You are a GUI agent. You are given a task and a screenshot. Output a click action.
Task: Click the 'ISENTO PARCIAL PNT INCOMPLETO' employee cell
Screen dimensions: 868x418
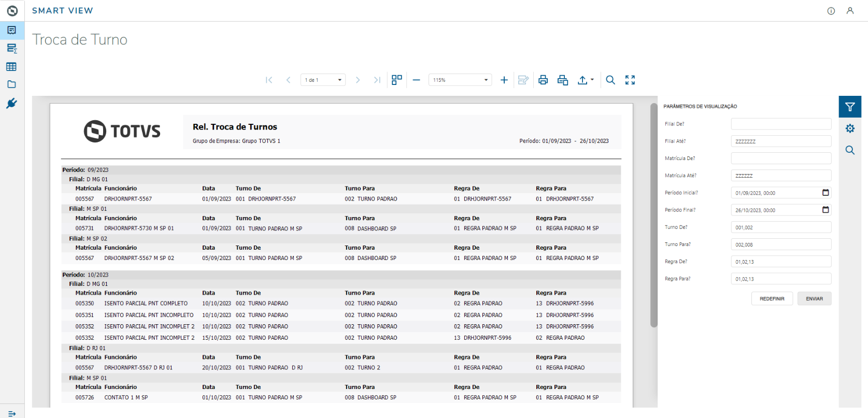click(149, 315)
